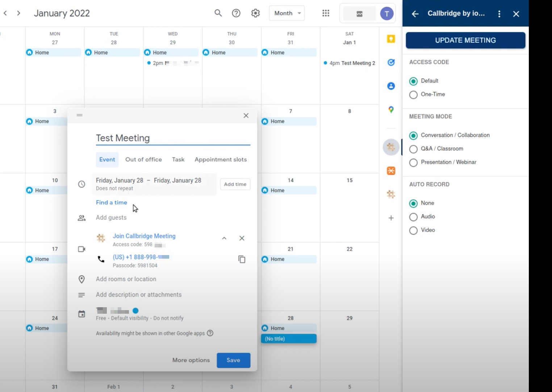Screen dimensions: 552x392
Task: Click Friday, January 28 start date
Action: [120, 180]
